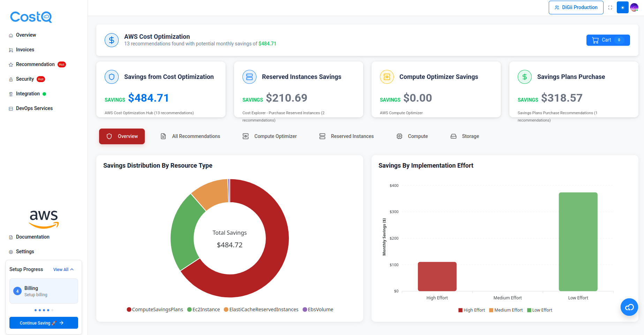Click the AWS logo in the sidebar
This screenshot has height=335, width=644.
pyautogui.click(x=44, y=219)
